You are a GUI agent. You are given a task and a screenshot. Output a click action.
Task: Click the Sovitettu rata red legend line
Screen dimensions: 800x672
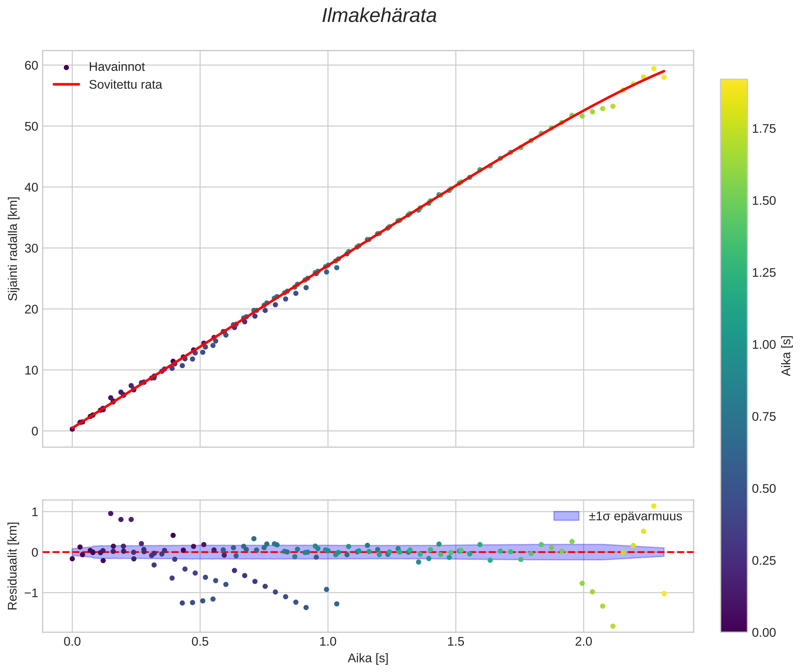pyautogui.click(x=66, y=85)
